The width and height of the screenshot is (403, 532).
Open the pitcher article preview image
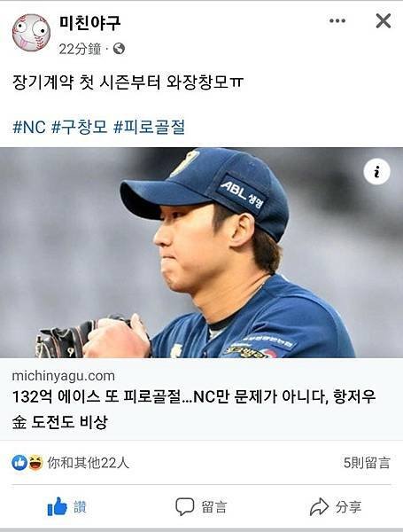click(201, 253)
